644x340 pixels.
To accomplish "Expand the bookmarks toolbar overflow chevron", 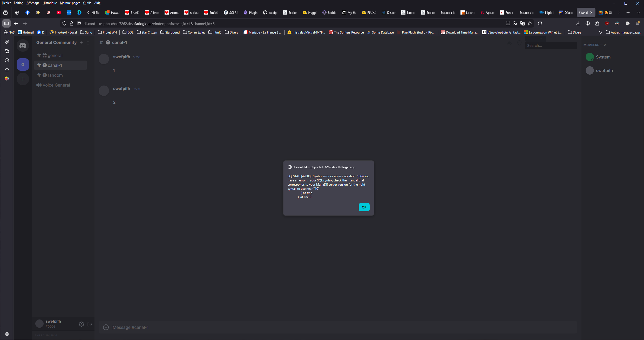I will [600, 32].
